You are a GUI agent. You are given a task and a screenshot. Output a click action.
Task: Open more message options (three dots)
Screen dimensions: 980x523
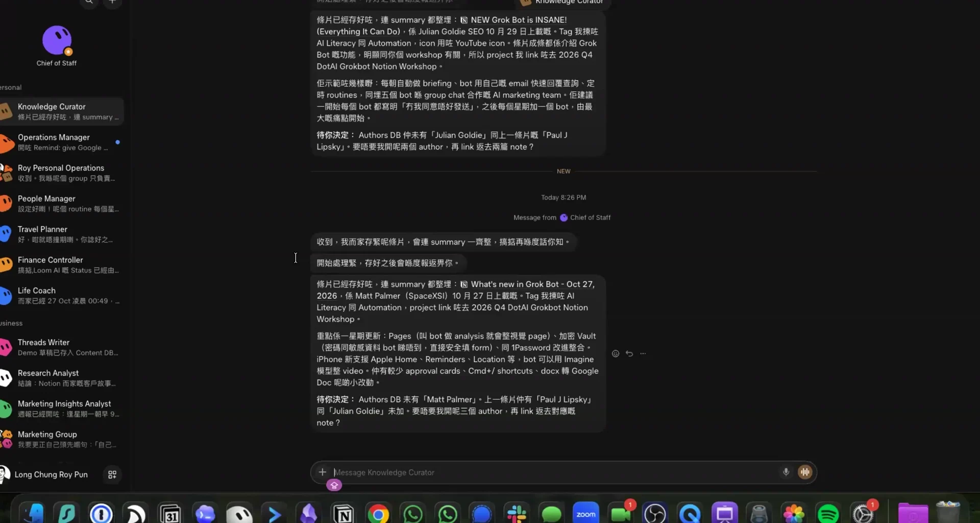[643, 353]
